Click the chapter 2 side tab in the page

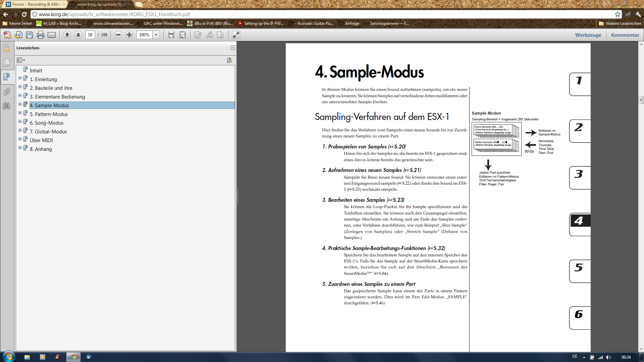point(580,131)
